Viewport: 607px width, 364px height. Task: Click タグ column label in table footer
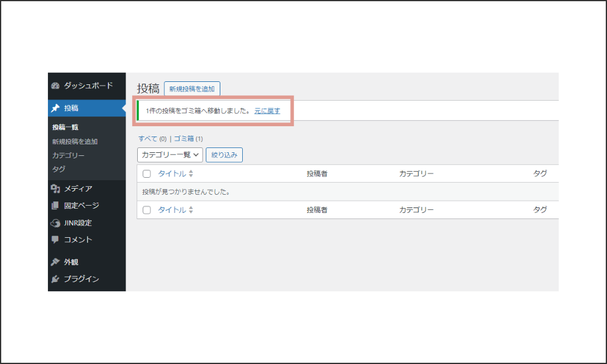pyautogui.click(x=540, y=210)
